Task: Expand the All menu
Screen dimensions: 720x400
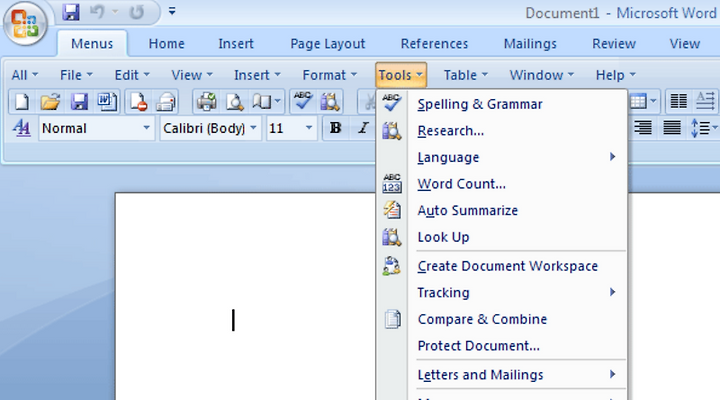Action: [25, 75]
